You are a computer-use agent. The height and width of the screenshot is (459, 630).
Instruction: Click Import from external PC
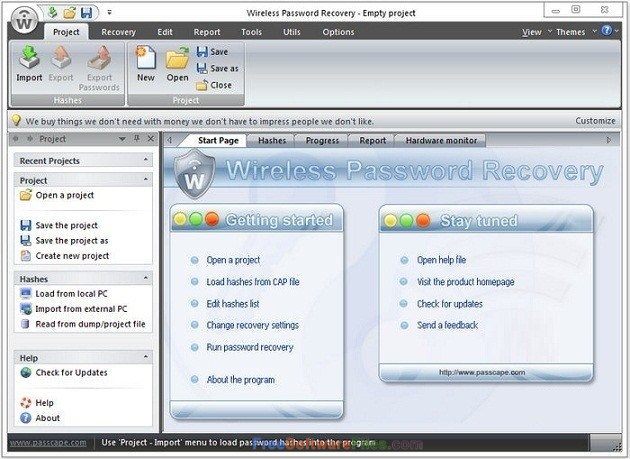[74, 309]
